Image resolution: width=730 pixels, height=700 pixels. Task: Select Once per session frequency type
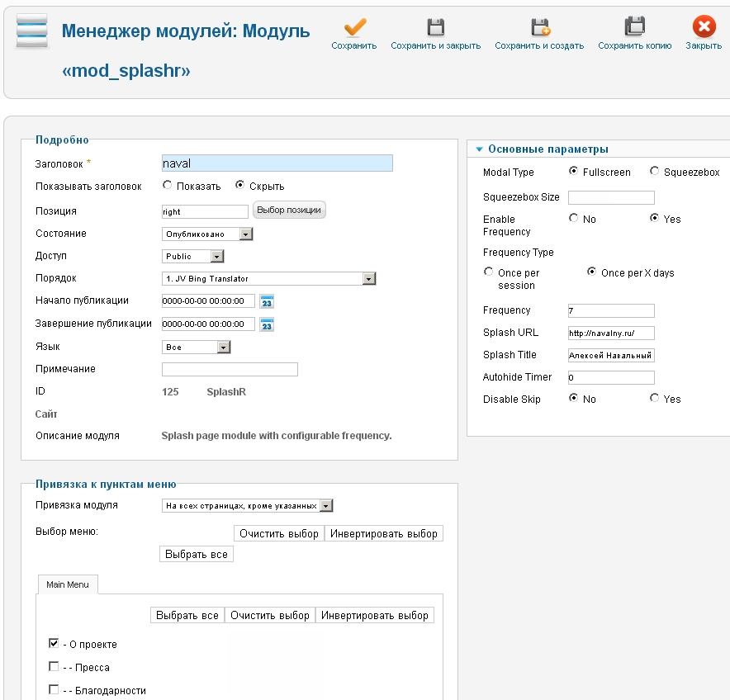[488, 272]
